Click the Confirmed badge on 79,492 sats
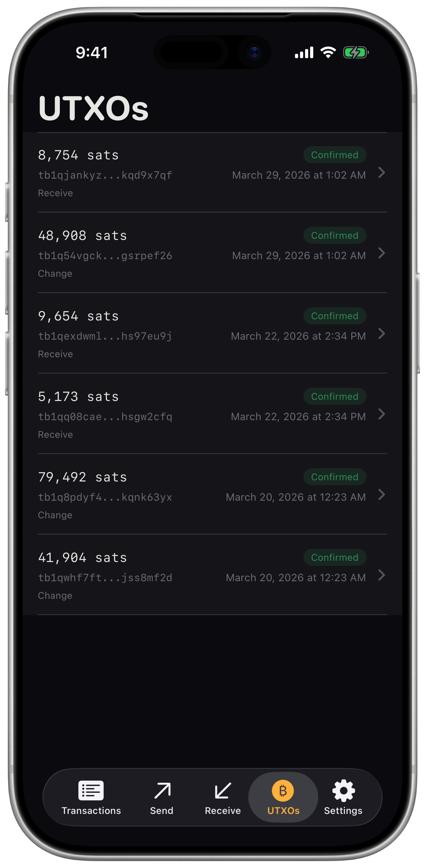The width and height of the screenshot is (425, 868). click(x=334, y=477)
